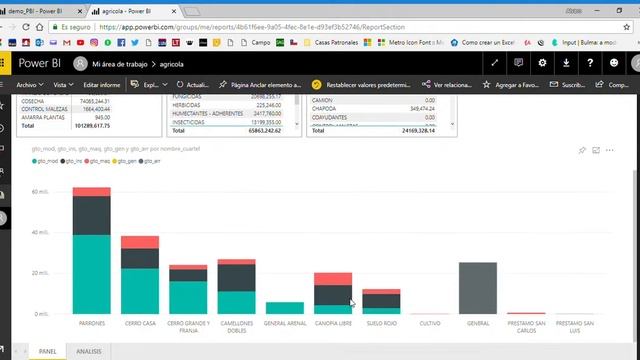
Task: Open the Twitter bookmark icon
Action: pos(135,42)
